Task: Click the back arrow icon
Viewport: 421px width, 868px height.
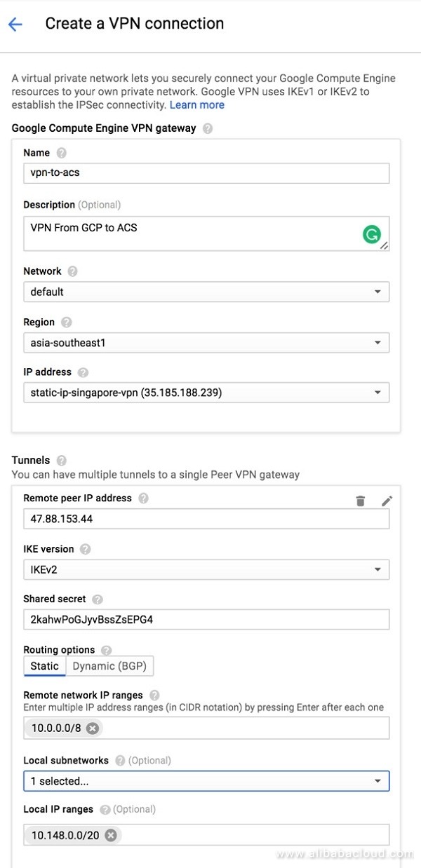Action: pos(15,25)
